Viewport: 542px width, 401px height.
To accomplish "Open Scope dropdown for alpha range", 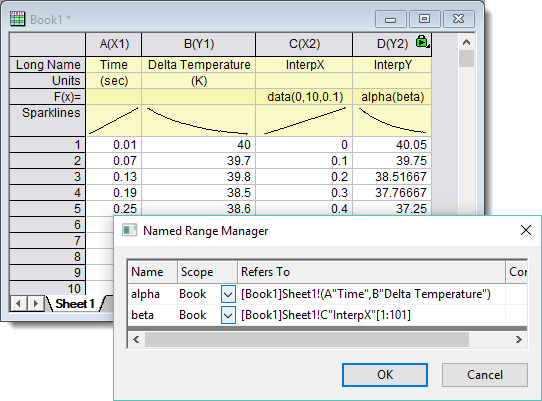I will click(228, 294).
